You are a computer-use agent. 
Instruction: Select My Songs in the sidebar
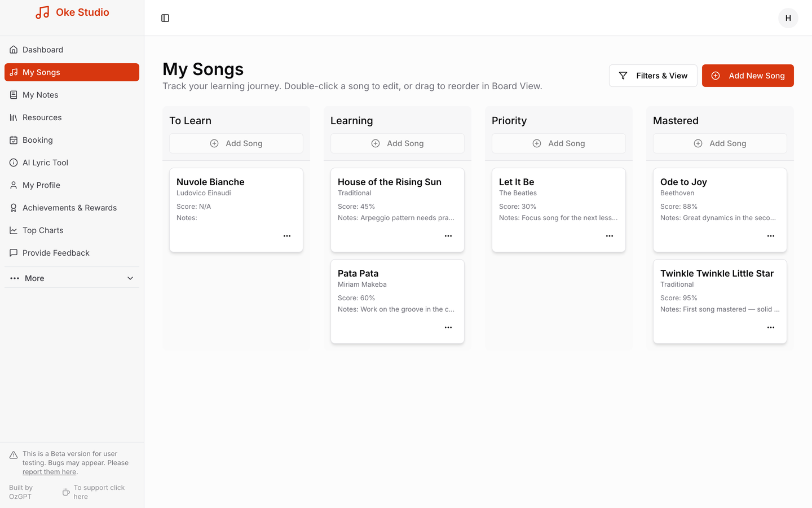(x=72, y=72)
